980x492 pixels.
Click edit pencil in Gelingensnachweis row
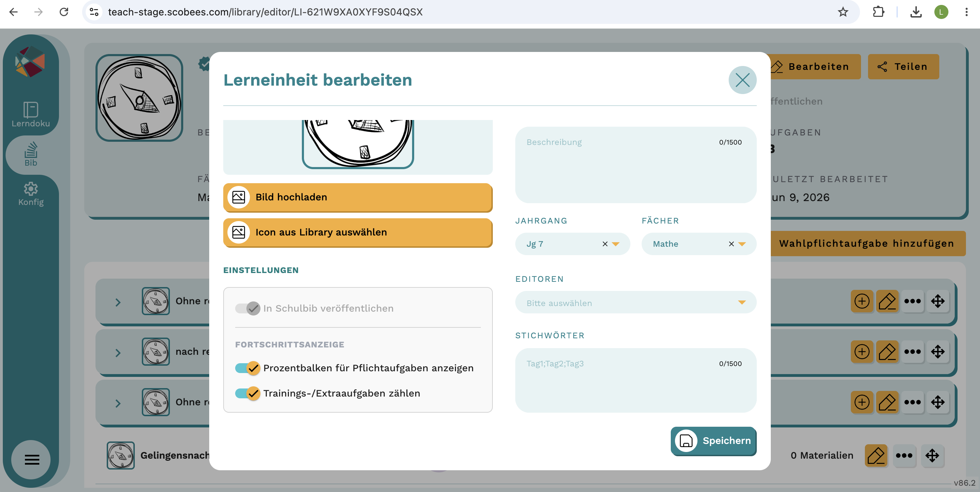click(x=876, y=456)
